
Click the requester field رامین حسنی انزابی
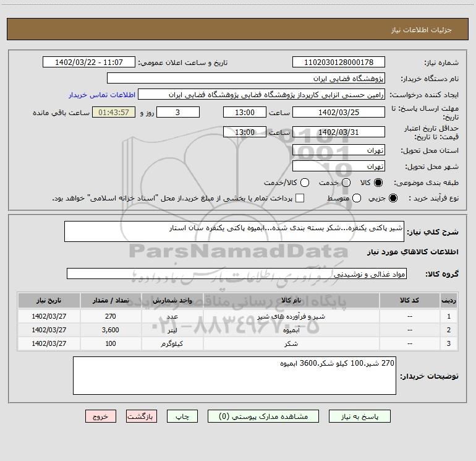tap(261, 95)
